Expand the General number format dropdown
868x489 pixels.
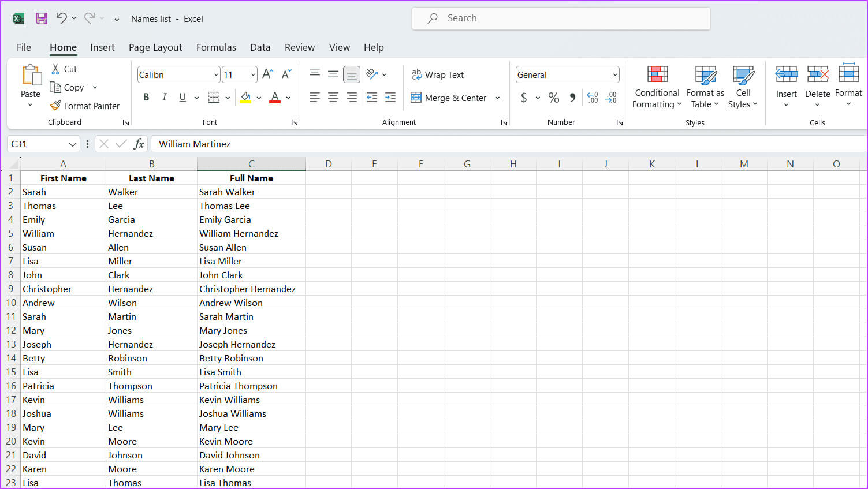coord(614,75)
